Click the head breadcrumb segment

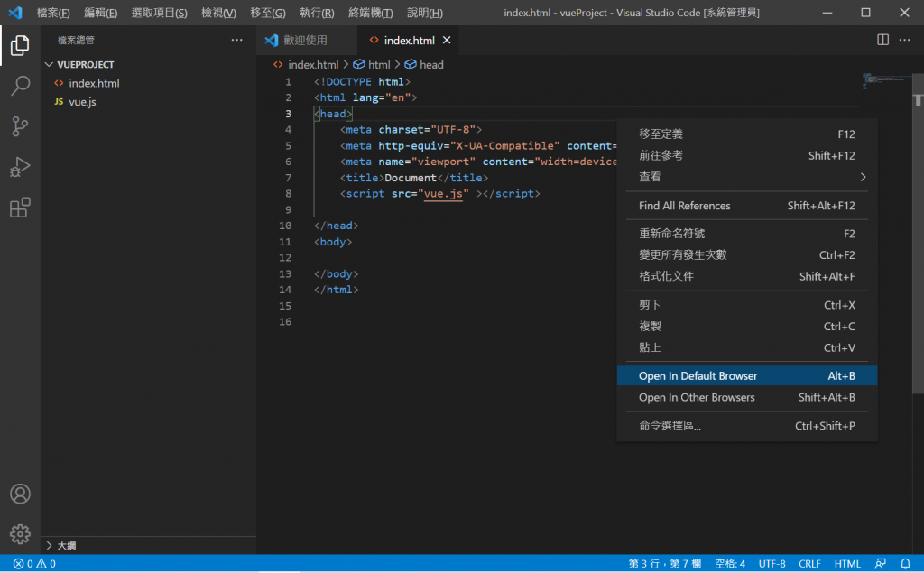[x=424, y=65]
